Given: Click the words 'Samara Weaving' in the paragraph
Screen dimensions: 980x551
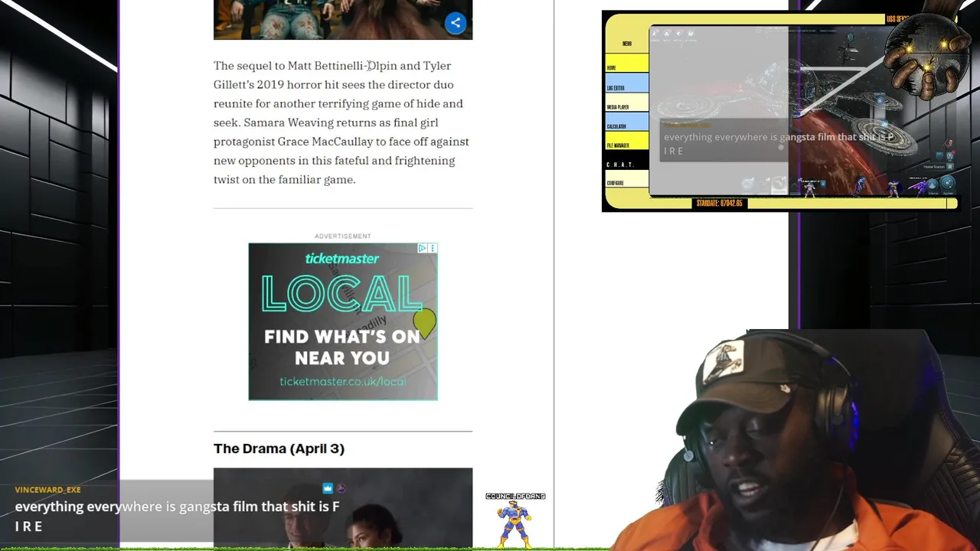Looking at the screenshot, I should [289, 122].
